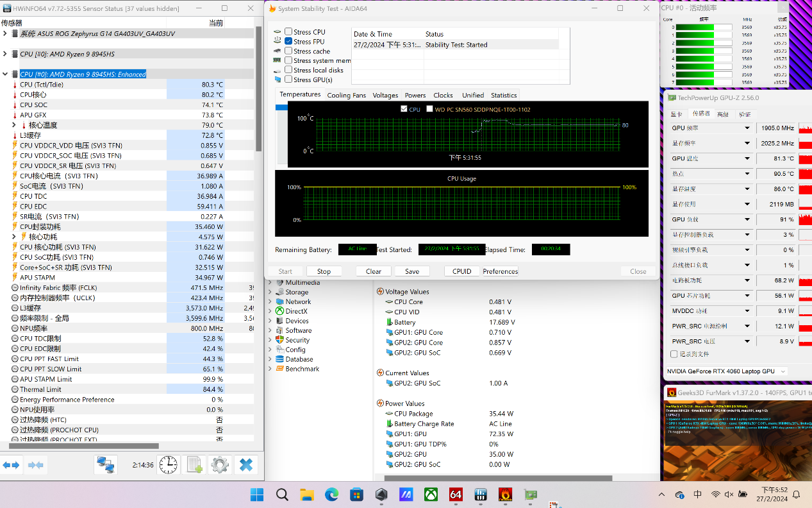Check WD PC SN560 graph checkbox
Image resolution: width=812 pixels, height=508 pixels.
(429, 109)
